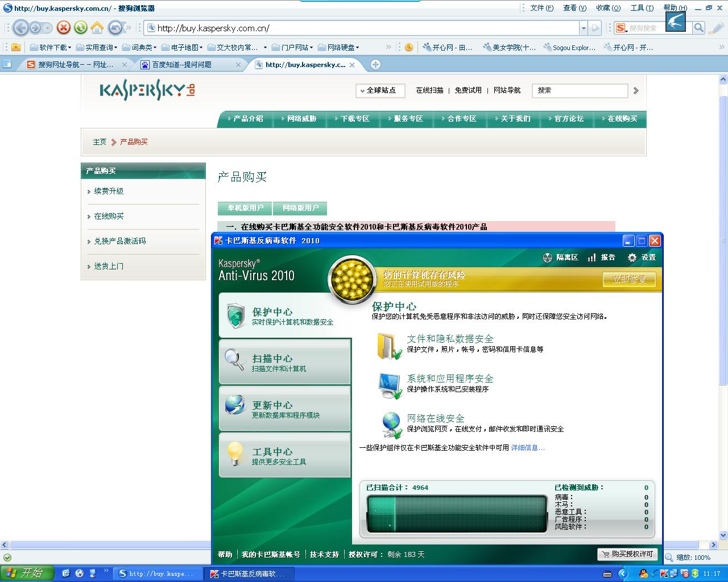Click the arrow next to website search box
This screenshot has height=582, width=728.
pos(636,90)
